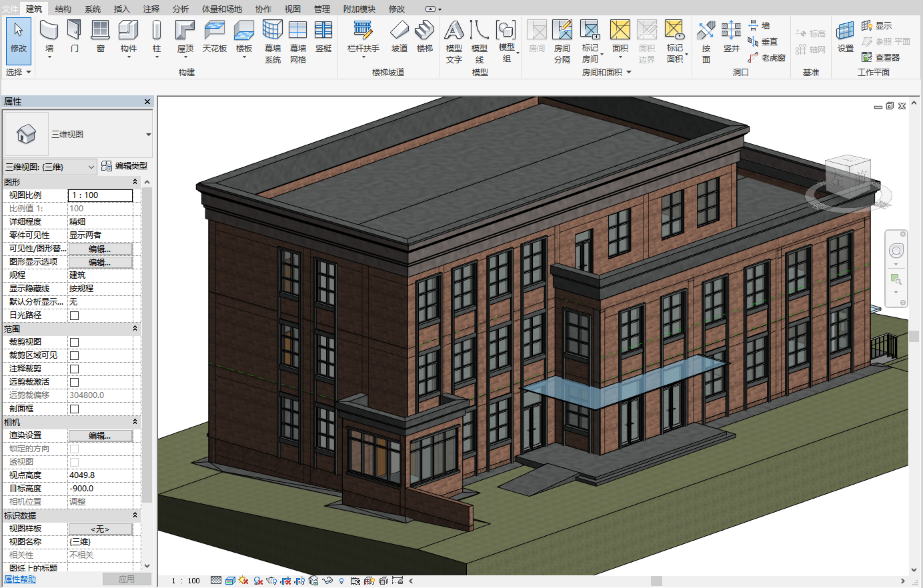Switch to the 管理 ribbon tab
Screen dimensions: 923x588
pos(321,9)
